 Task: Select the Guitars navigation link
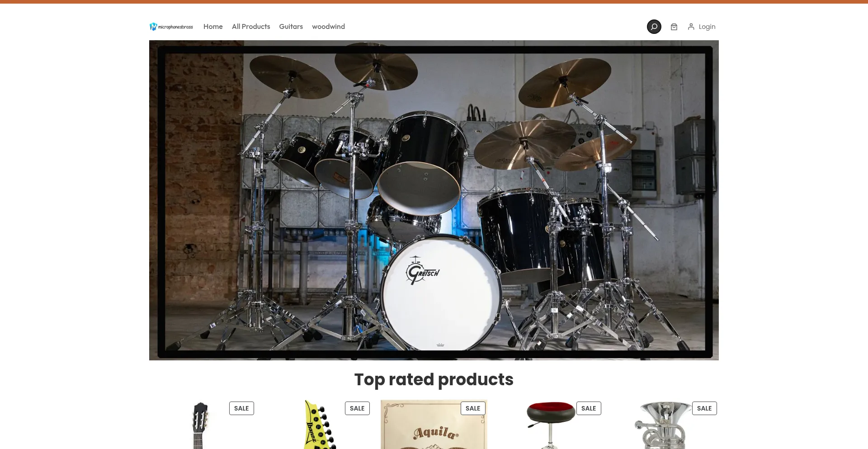click(291, 27)
